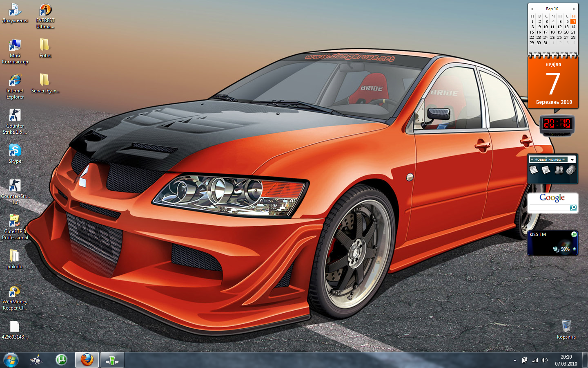Open CuteFTP 8 Professional
Screen dimensions: 588x368
[x=15, y=227]
